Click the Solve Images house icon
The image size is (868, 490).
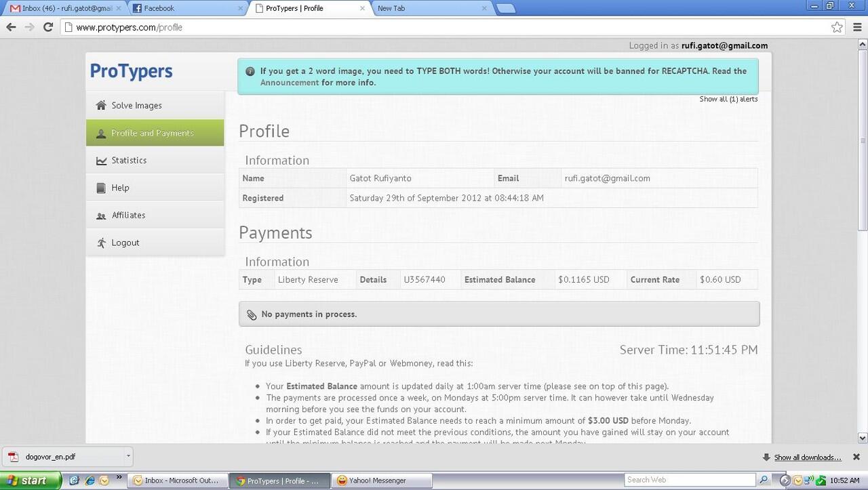tap(101, 105)
